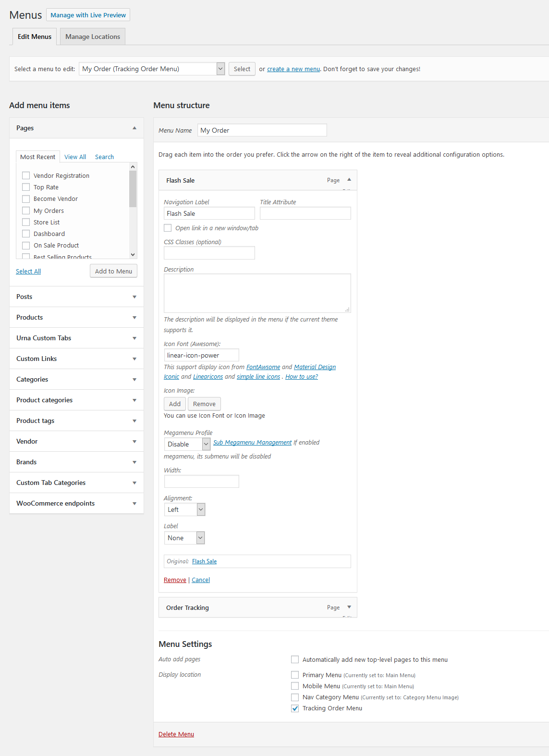This screenshot has height=756, width=549.
Task: Expand the WooCommerce endpoints panel
Action: 76,503
